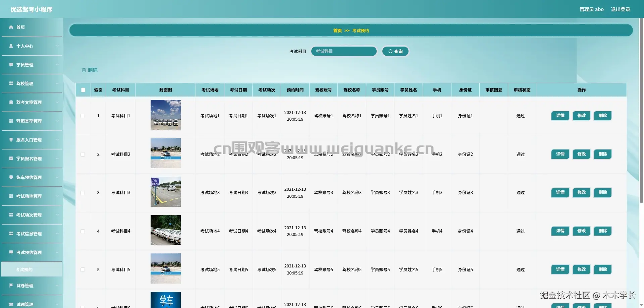Click 删除 for the 考试科目1 row
Viewport: 644px width, 308px height.
603,116
